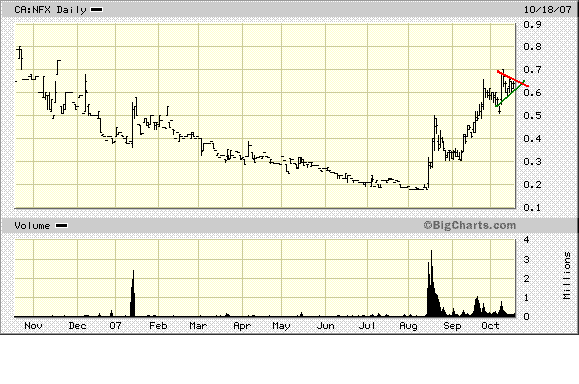579x384 pixels.
Task: Select the black legend dash beside Daily
Action: [96, 10]
